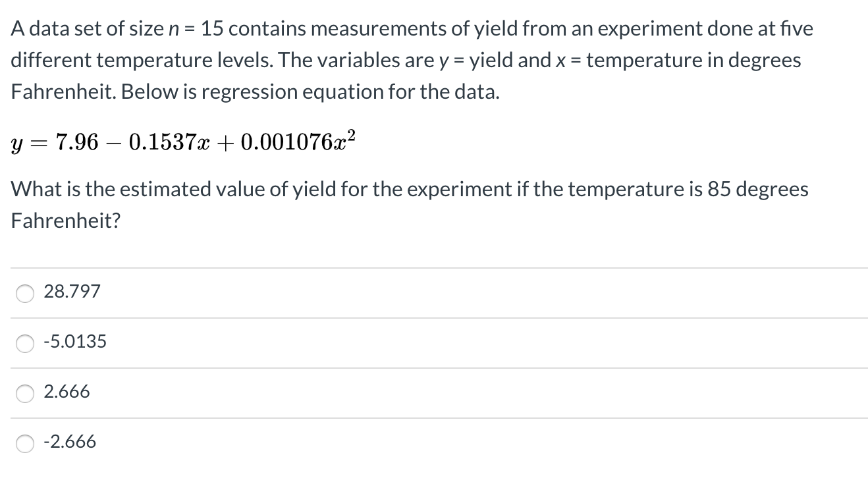The image size is (868, 482).
Task: Click the answer text -5.0135
Action: (x=74, y=341)
